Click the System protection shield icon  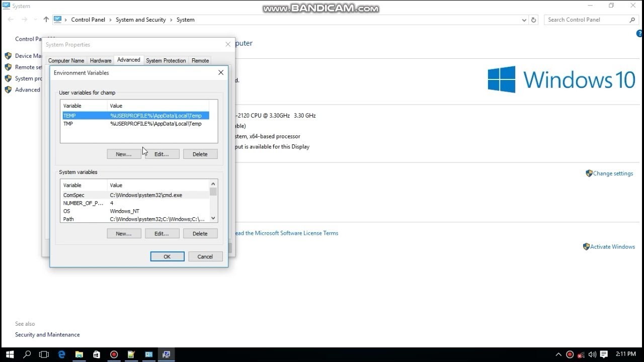coord(8,78)
